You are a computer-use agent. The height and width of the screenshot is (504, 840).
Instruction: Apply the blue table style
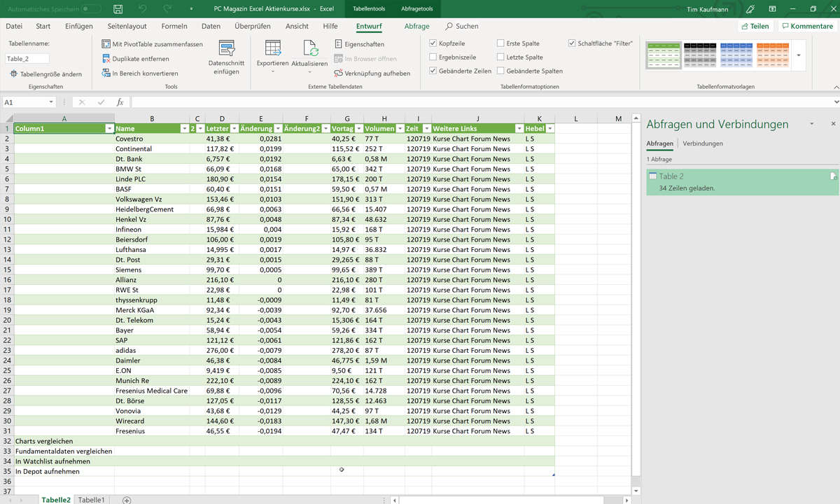point(736,55)
